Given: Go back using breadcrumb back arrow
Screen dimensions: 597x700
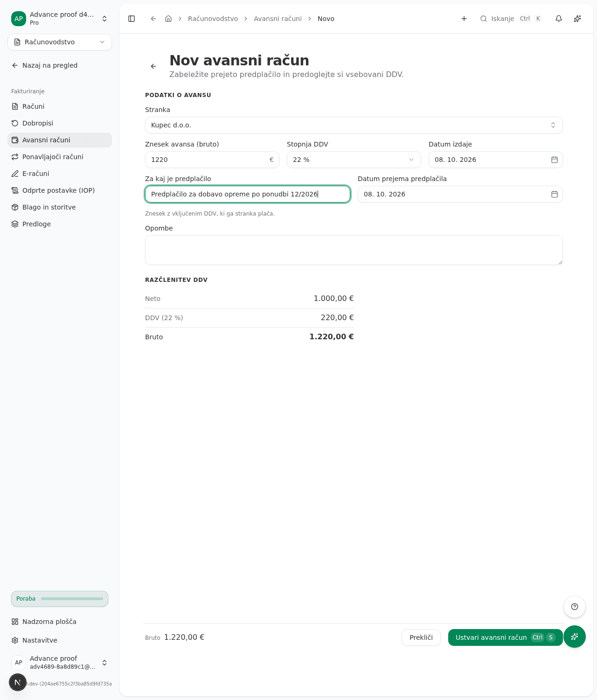Looking at the screenshot, I should click(153, 19).
